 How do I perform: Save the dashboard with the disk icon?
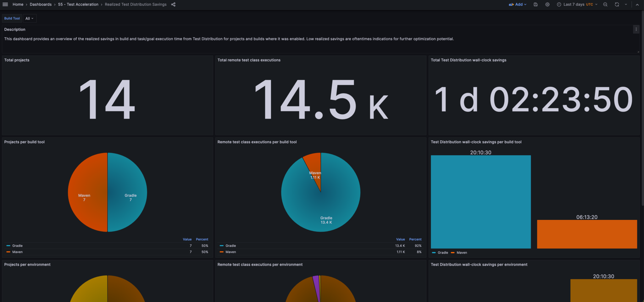coord(536,4)
